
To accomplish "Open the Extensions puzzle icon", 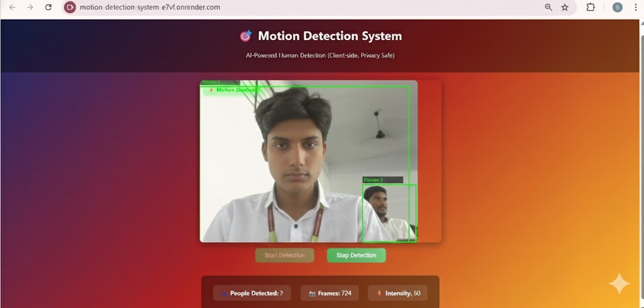I will point(591,8).
